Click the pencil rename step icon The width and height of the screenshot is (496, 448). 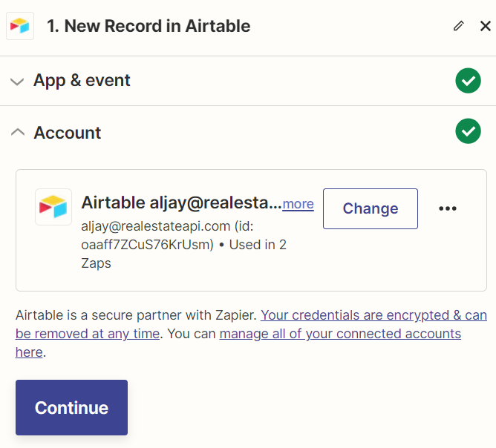(458, 26)
